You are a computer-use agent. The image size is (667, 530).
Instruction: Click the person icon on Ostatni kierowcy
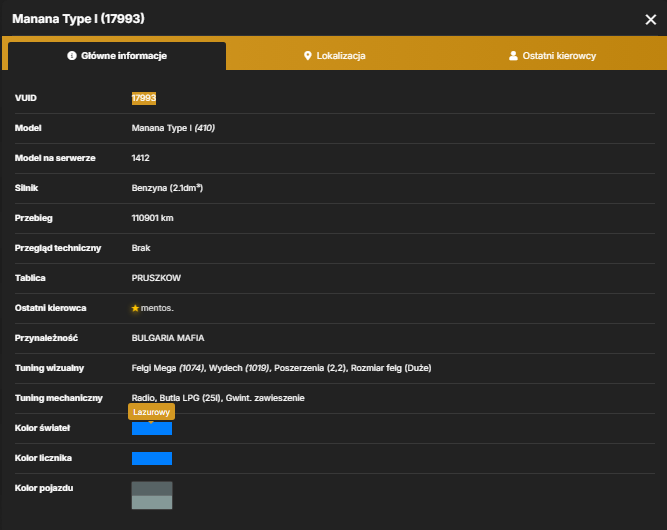(x=513, y=56)
